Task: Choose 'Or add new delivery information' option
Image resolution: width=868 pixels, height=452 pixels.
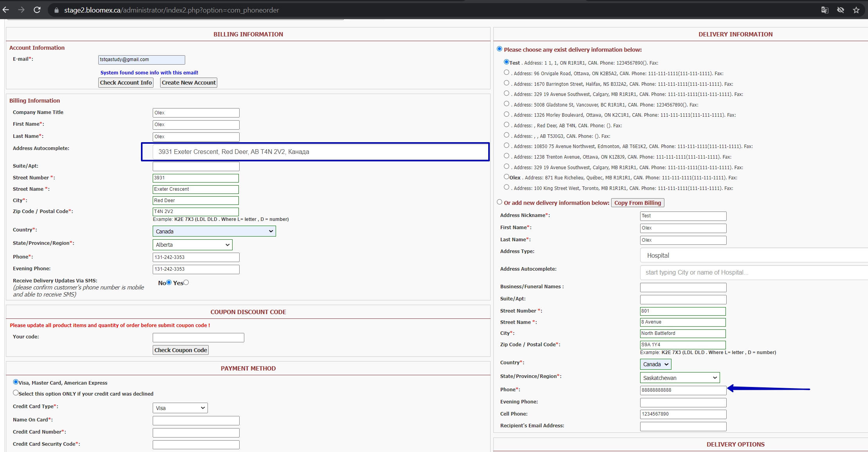Action: coord(499,202)
